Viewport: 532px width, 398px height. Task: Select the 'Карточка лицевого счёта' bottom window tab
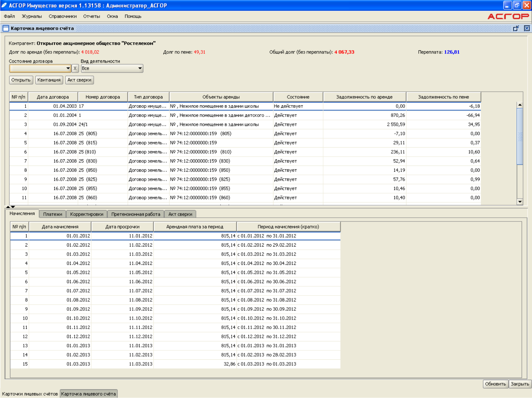coord(89,394)
